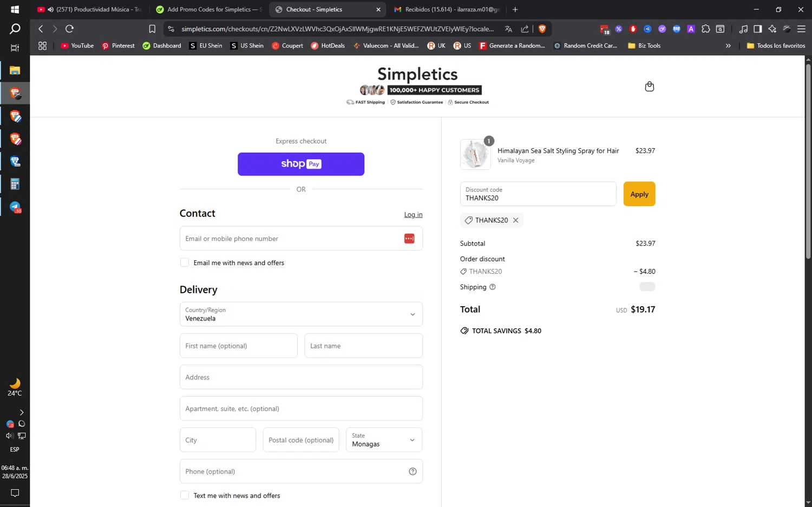
Task: Open the shopping bag cart icon
Action: 649,87
